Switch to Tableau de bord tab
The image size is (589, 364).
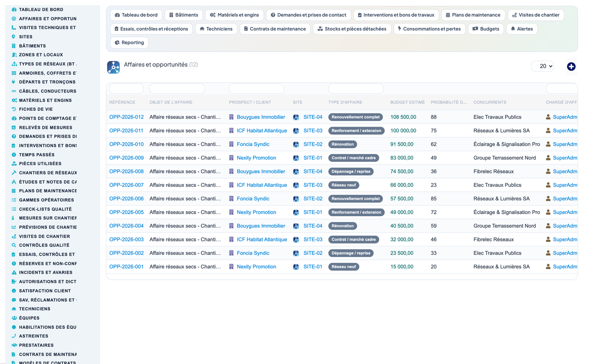coord(136,15)
